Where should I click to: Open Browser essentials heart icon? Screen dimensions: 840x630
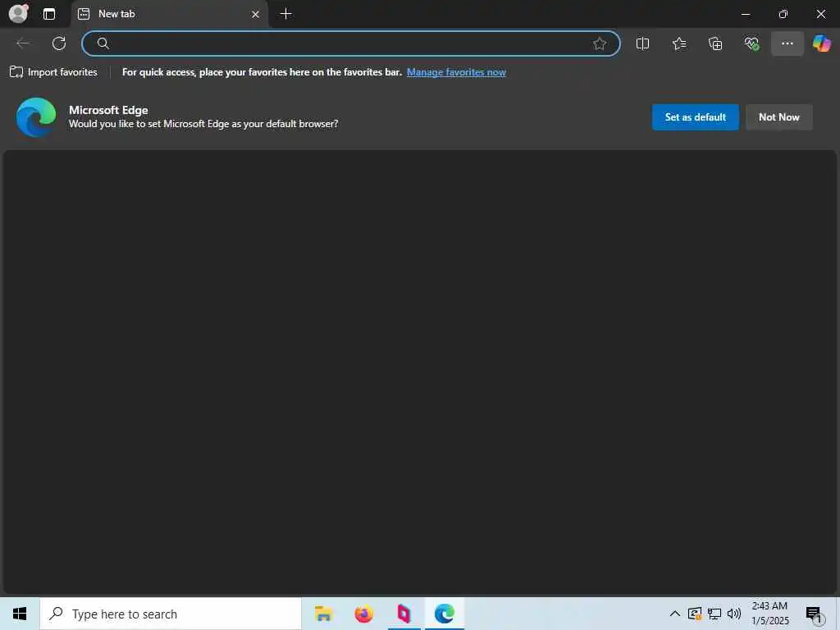[x=751, y=43]
